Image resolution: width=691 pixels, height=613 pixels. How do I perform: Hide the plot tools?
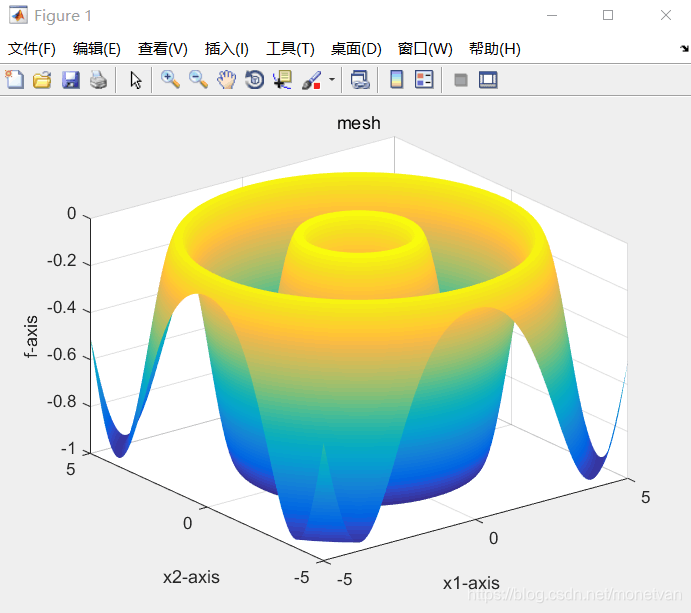coord(461,80)
